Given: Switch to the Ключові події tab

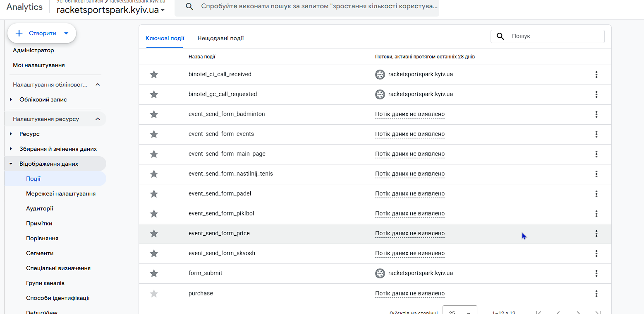Looking at the screenshot, I should pos(165,39).
